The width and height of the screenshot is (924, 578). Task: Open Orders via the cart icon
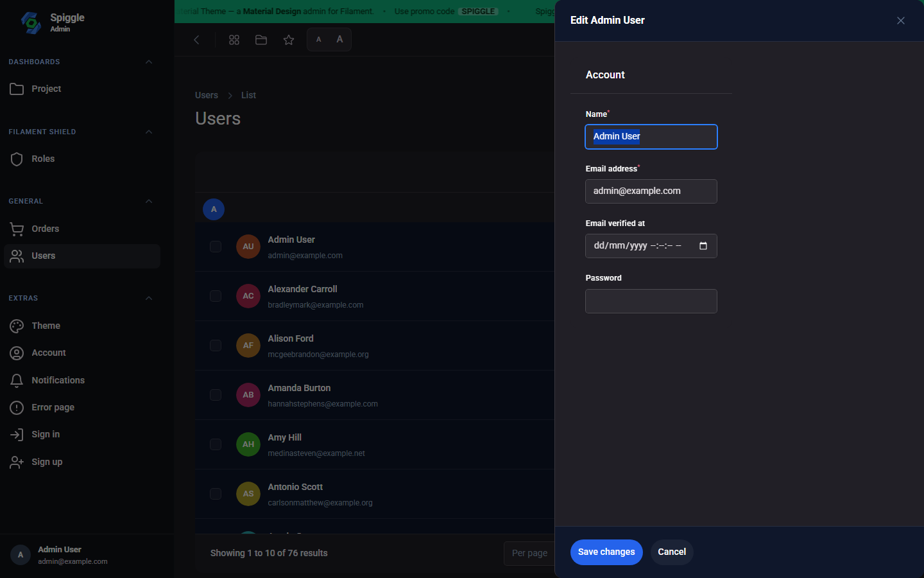(x=17, y=229)
